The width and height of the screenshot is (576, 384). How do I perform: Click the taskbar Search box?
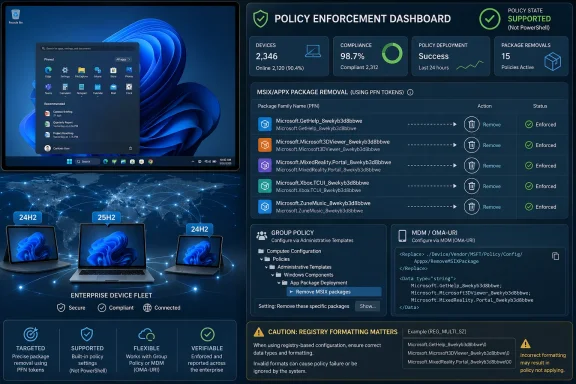coord(87,162)
